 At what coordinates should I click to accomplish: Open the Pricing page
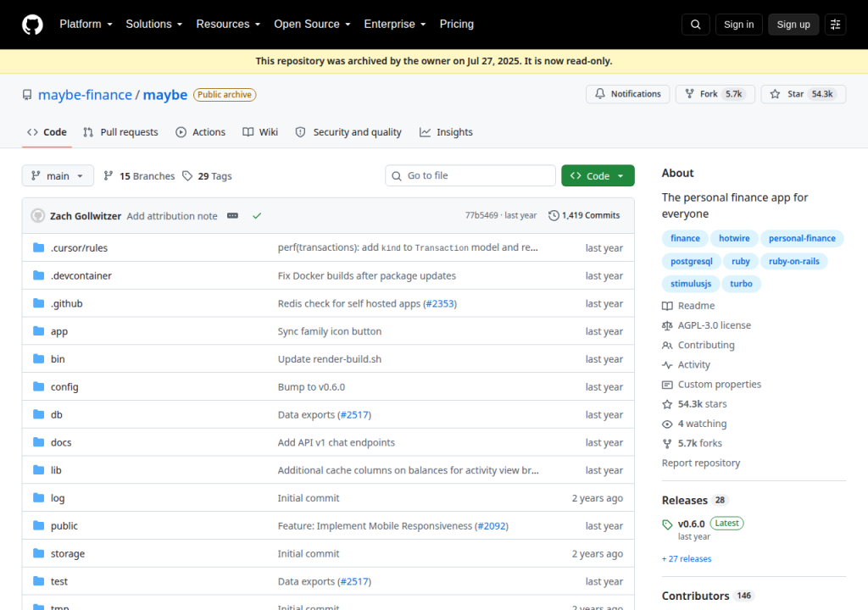pyautogui.click(x=457, y=25)
